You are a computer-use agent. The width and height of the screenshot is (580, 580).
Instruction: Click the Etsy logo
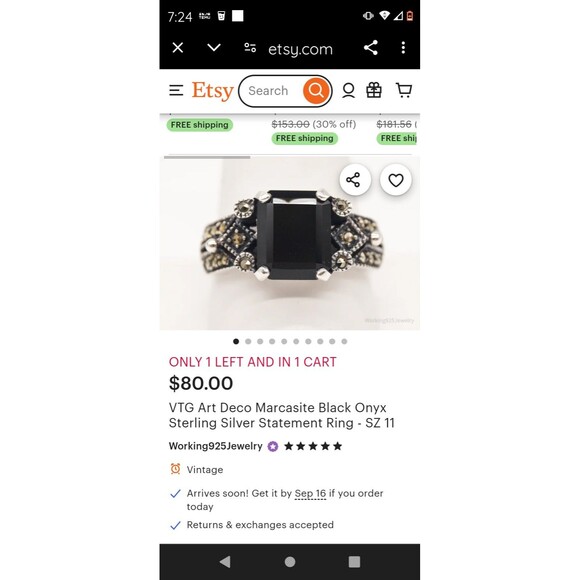pyautogui.click(x=212, y=91)
